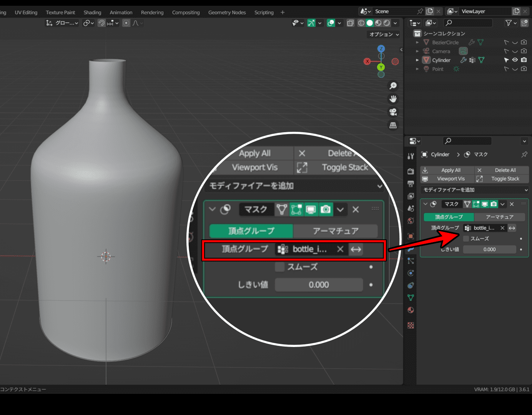Toggle X-ray mode in viewport header
Viewport: 532px width, 415px height.
tap(350, 23)
